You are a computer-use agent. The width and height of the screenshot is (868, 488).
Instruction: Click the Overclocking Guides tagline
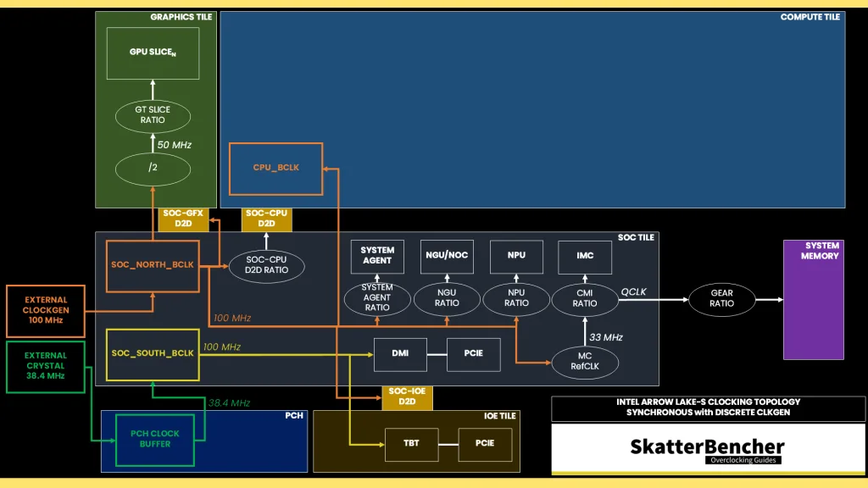[x=743, y=460]
